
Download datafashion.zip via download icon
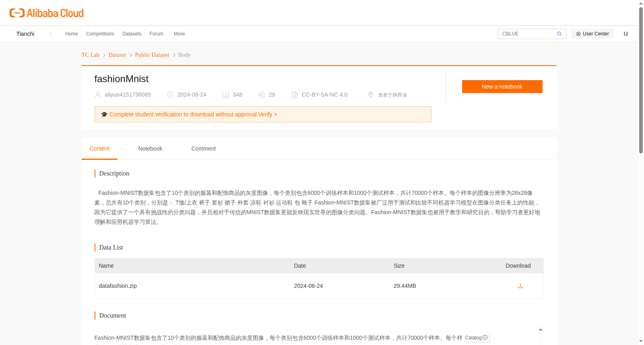(x=520, y=286)
